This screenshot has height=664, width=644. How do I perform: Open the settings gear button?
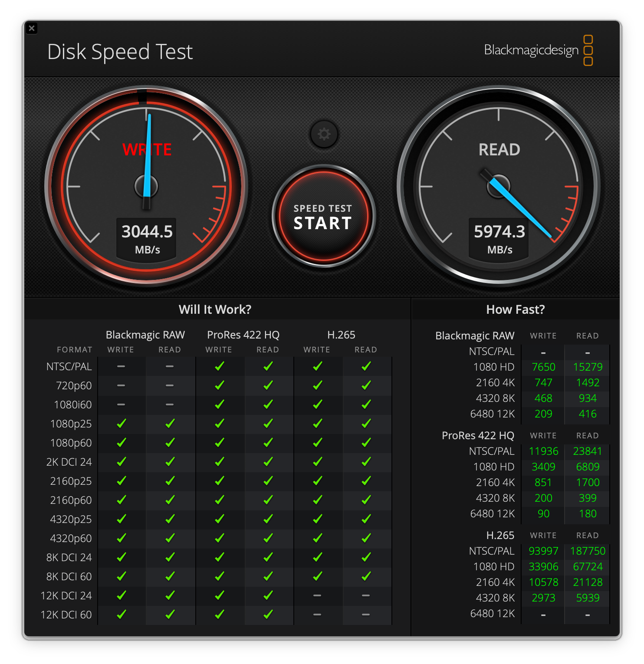[x=324, y=134]
